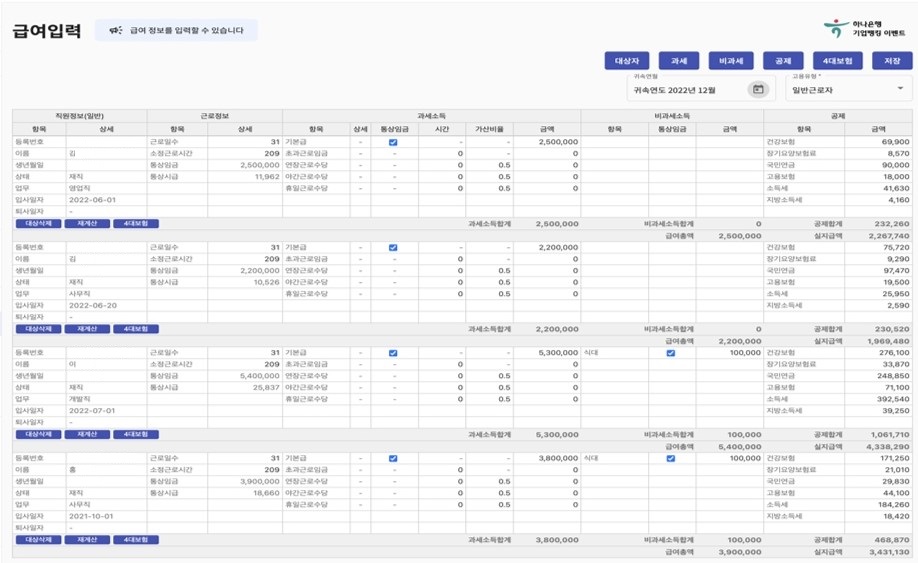Click the 5,300,000 기본급 amount cell
This screenshot has height=563, width=918.
[x=547, y=353]
